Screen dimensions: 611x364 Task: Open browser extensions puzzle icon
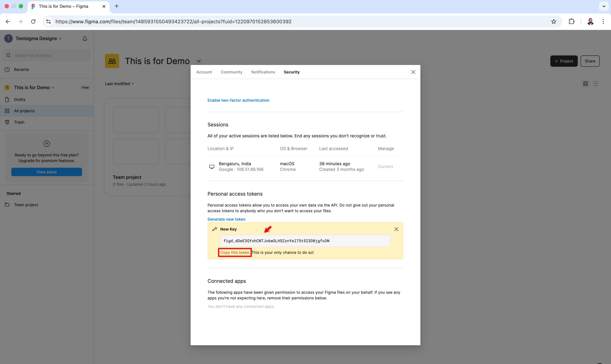[571, 22]
